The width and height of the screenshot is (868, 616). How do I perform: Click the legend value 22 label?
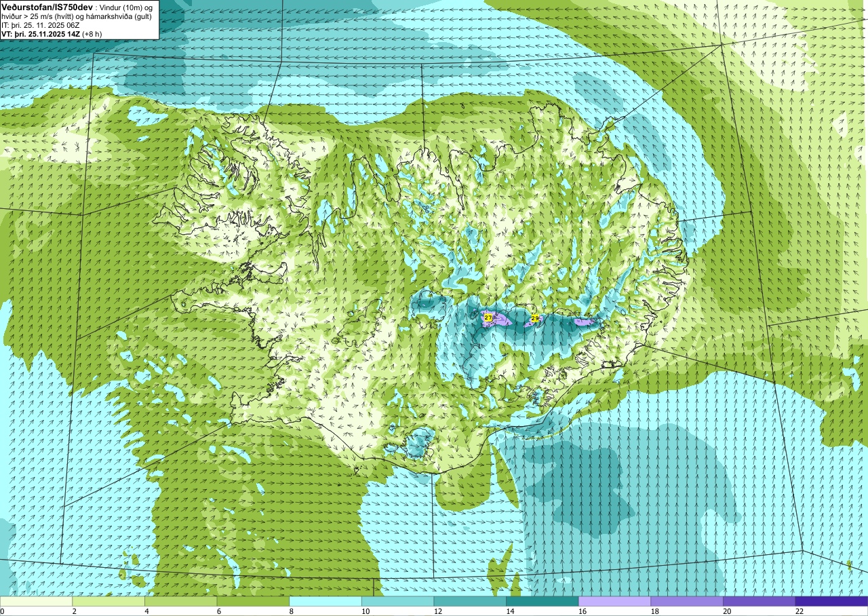[x=800, y=611]
